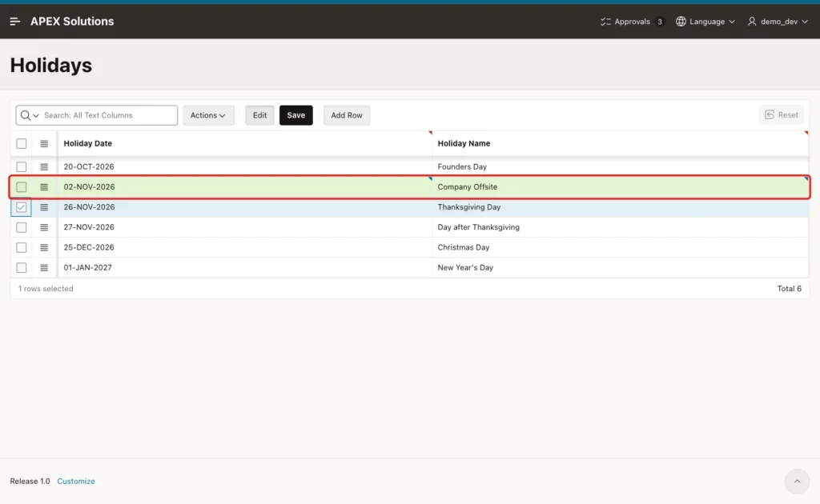Viewport: 820px width, 504px height.
Task: Open row actions menu for Company Offsite
Action: (44, 187)
